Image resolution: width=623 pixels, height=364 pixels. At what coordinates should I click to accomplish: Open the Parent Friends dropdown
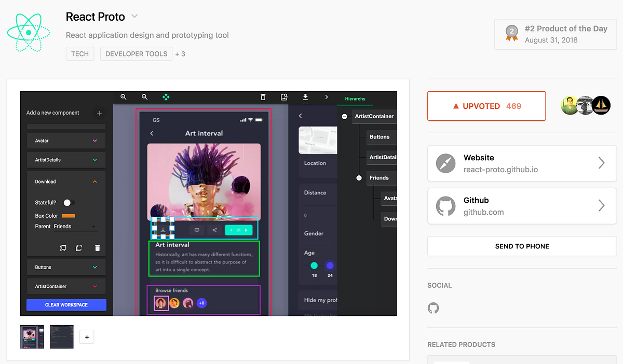93,226
